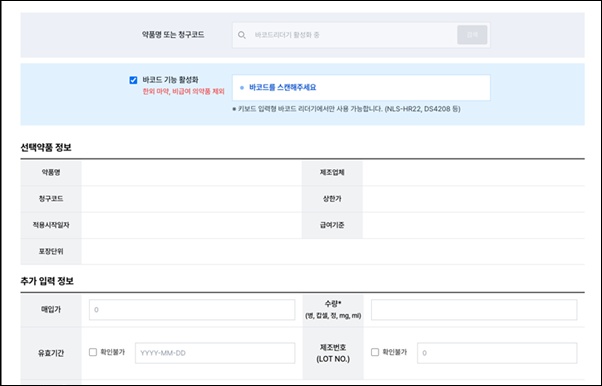Check 확인불가 for 유효기간
This screenshot has width=602, height=386.
pyautogui.click(x=93, y=352)
